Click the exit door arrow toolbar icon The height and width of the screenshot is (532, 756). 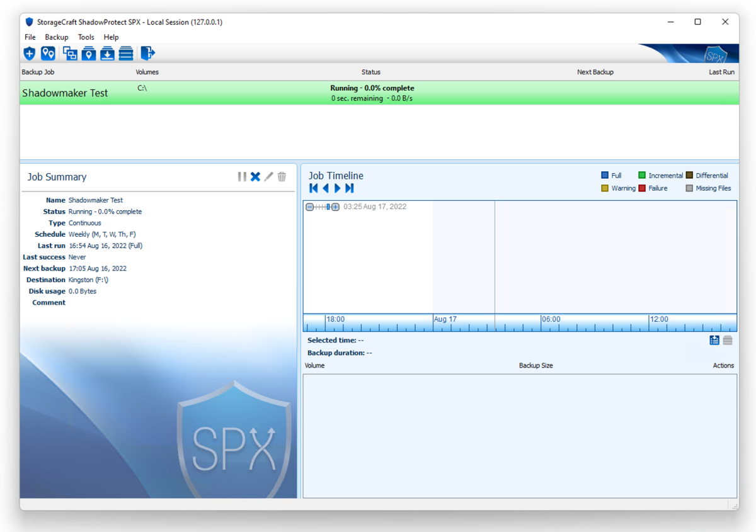147,54
